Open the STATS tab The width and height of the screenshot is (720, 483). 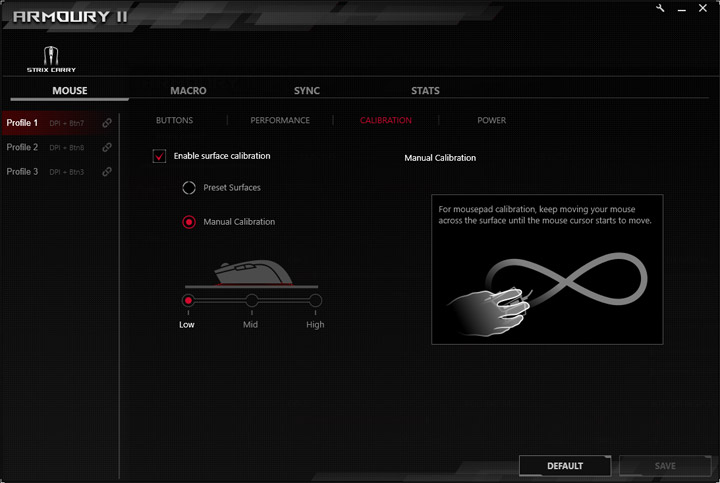[x=425, y=90]
